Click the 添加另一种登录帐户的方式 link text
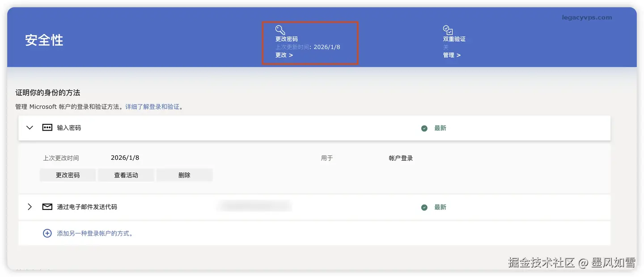The image size is (644, 277). [95, 234]
